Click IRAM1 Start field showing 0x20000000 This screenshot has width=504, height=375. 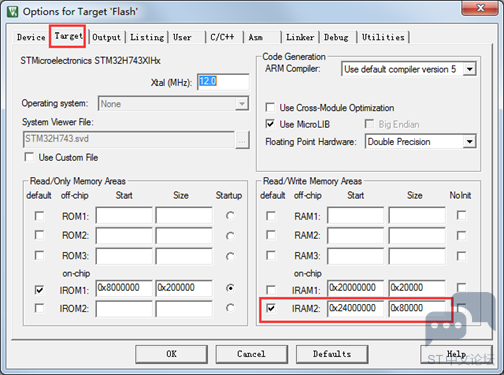[355, 288]
